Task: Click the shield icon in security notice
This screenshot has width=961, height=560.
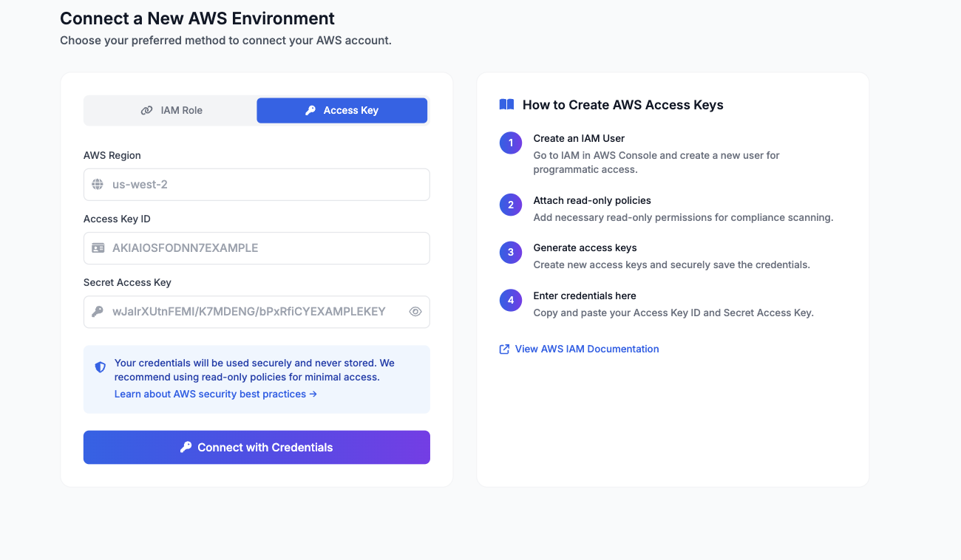Action: pos(101,367)
